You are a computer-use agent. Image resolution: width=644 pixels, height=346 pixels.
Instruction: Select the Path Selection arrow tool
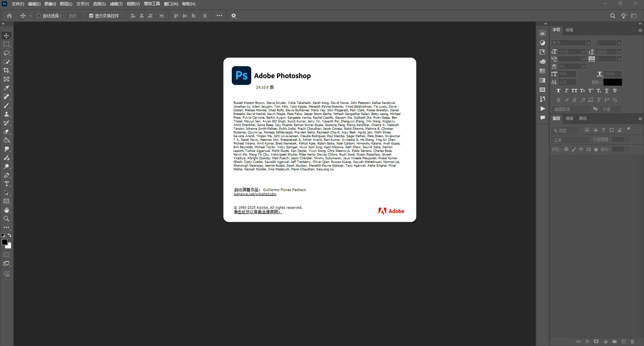tap(6, 192)
